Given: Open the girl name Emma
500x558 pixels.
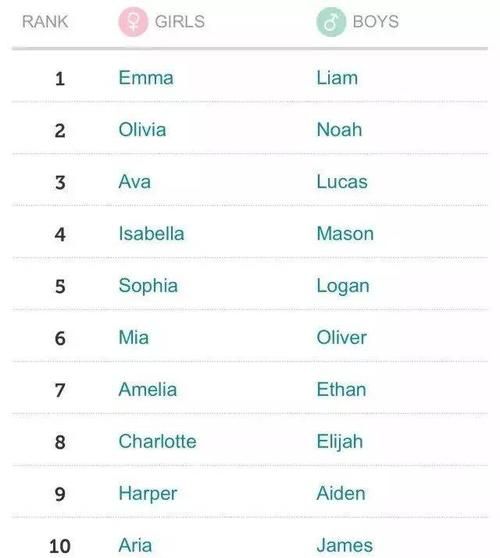Looking at the screenshot, I should (146, 78).
